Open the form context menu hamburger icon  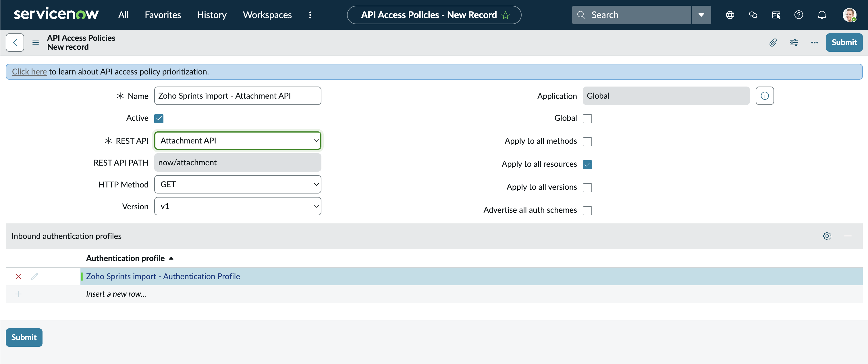(35, 43)
